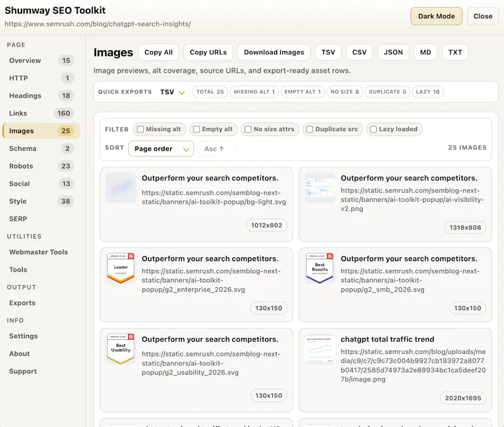Click the 1012x802 size badge
The image size is (504, 427).
click(x=266, y=225)
